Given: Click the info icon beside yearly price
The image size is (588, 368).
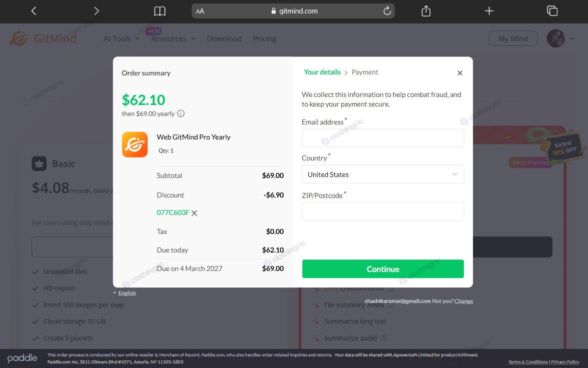Looking at the screenshot, I should point(181,113).
